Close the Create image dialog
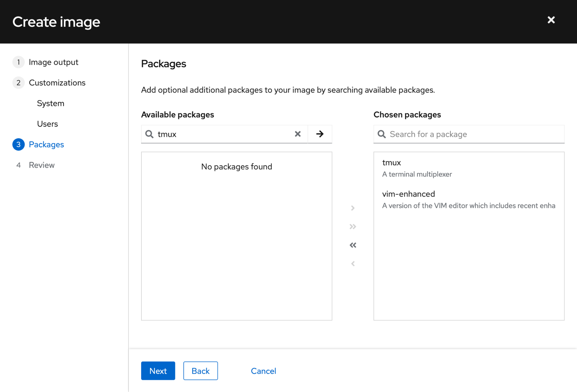 point(551,20)
